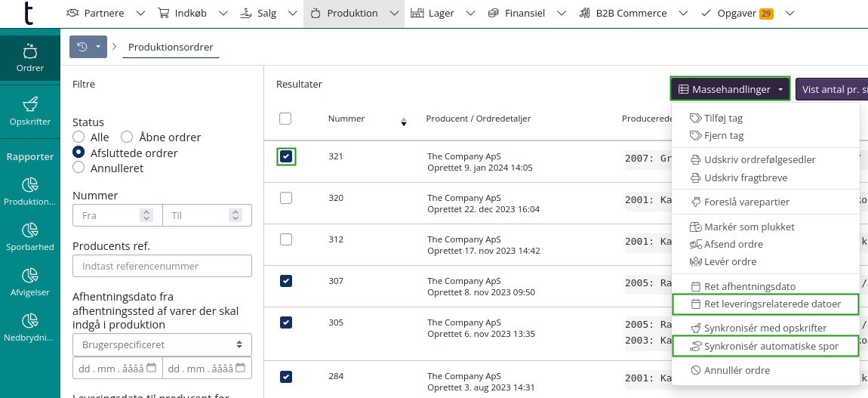The image size is (868, 398).
Task: Expand the Massehandlinger dropdown
Action: 730,89
